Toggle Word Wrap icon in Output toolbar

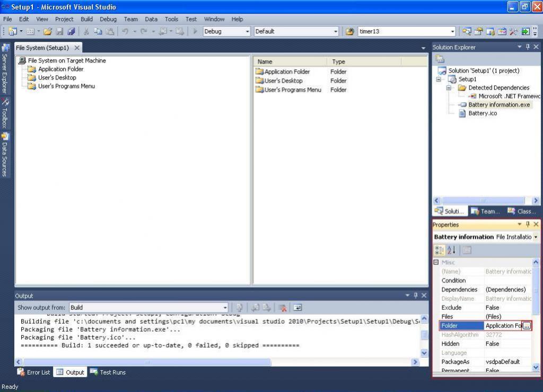coord(297,308)
